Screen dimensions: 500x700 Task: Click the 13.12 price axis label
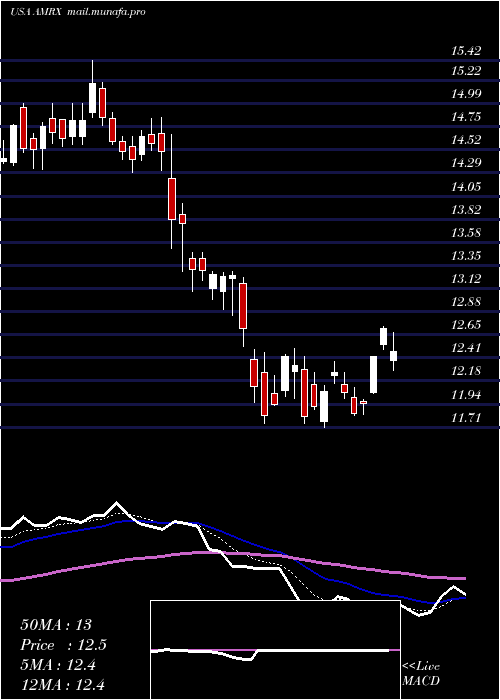tap(466, 279)
